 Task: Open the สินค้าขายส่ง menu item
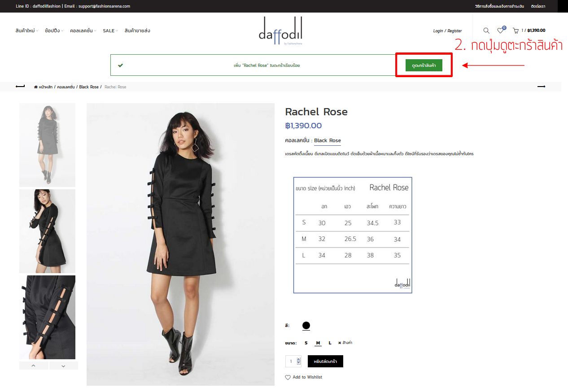(137, 30)
